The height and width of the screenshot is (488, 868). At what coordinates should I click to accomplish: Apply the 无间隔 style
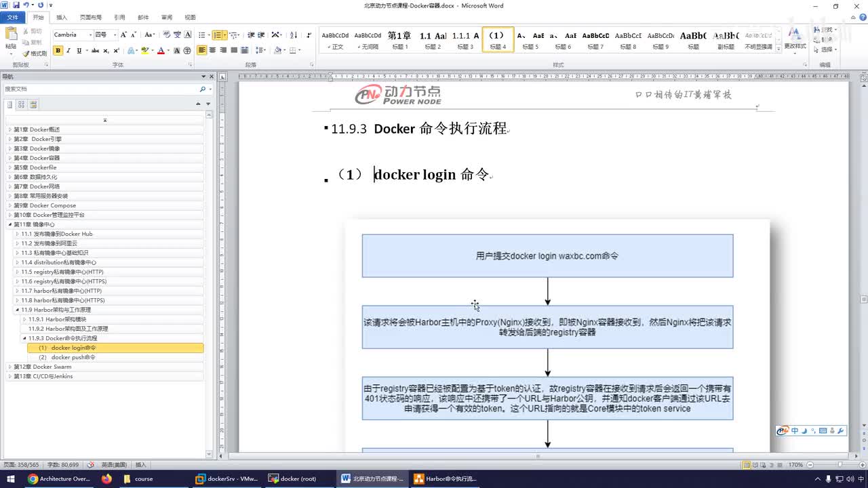(368, 40)
